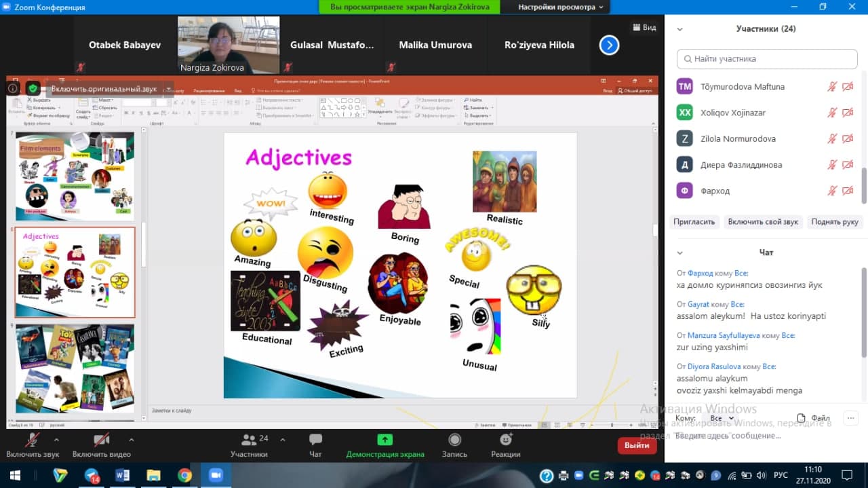Open Google Chrome from the taskbar

pos(184,475)
